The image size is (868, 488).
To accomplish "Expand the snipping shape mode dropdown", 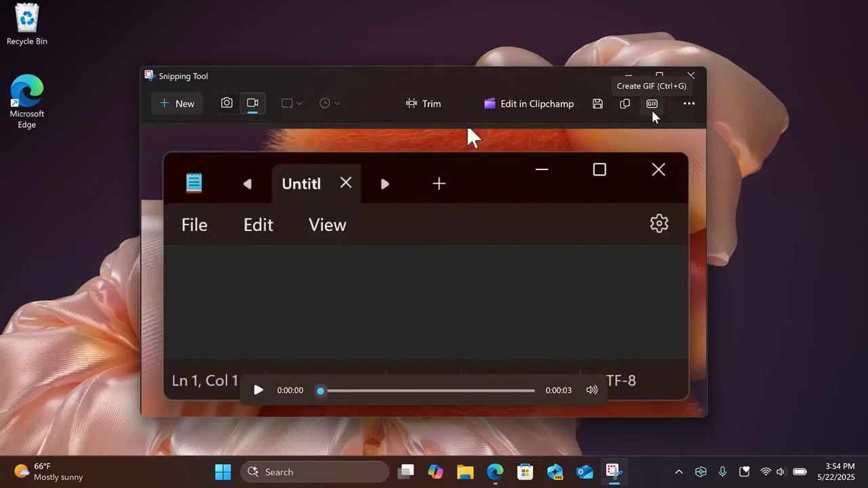I will point(292,104).
